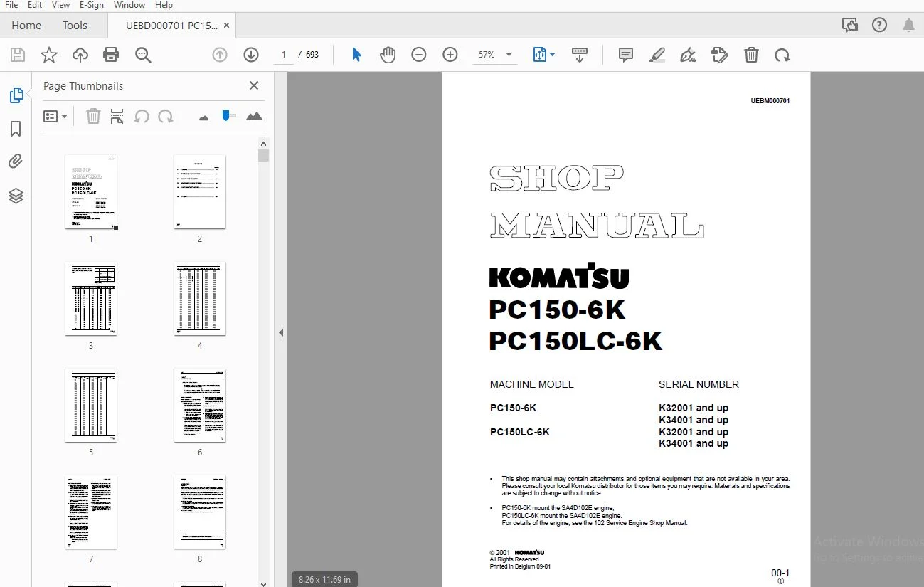Open the Attachments paperclip panel
This screenshot has width=924, height=587.
click(x=16, y=162)
